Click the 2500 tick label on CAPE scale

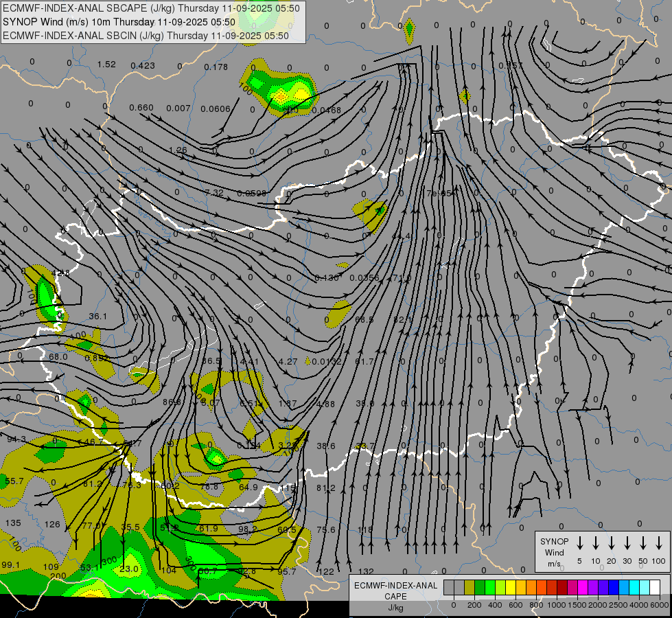tap(618, 605)
